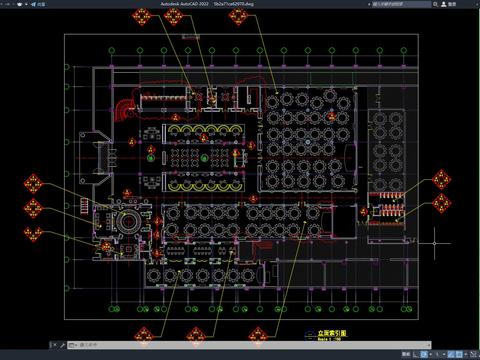
Task: Open command line customize wrench icon
Action: [x=62, y=345]
